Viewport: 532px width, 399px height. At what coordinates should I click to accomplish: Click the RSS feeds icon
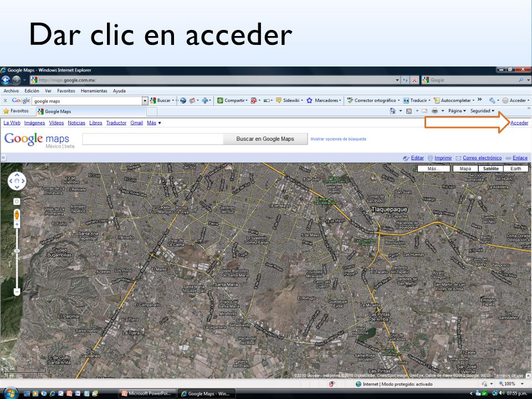(409, 111)
